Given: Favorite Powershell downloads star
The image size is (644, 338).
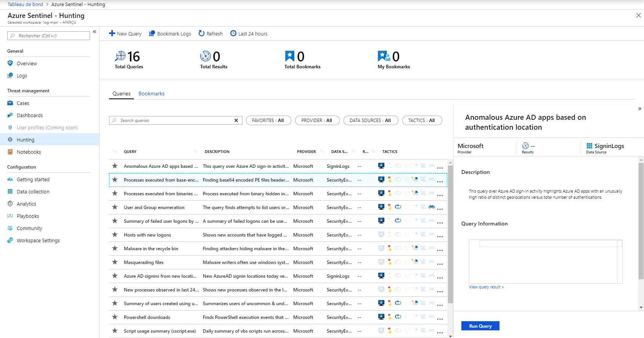Looking at the screenshot, I should click(115, 317).
